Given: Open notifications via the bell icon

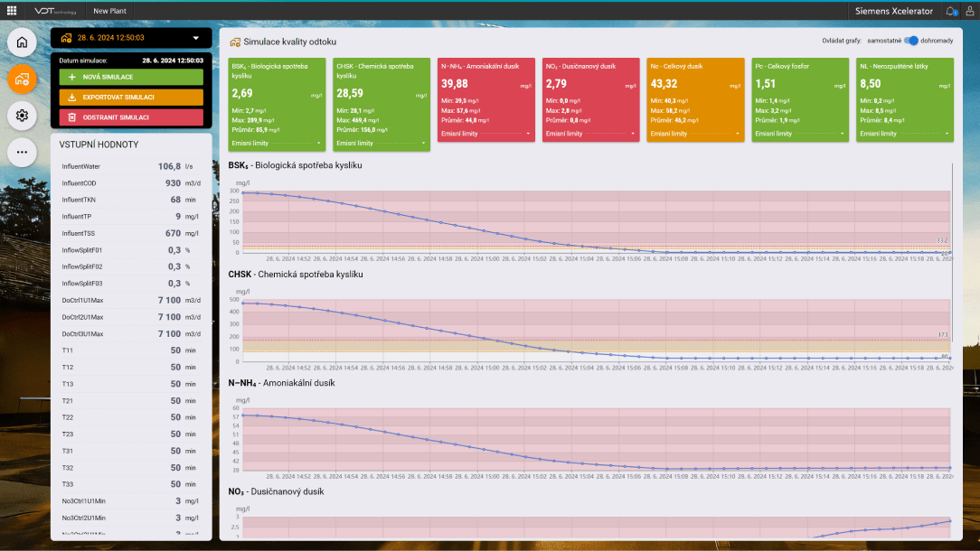Looking at the screenshot, I should 950,11.
